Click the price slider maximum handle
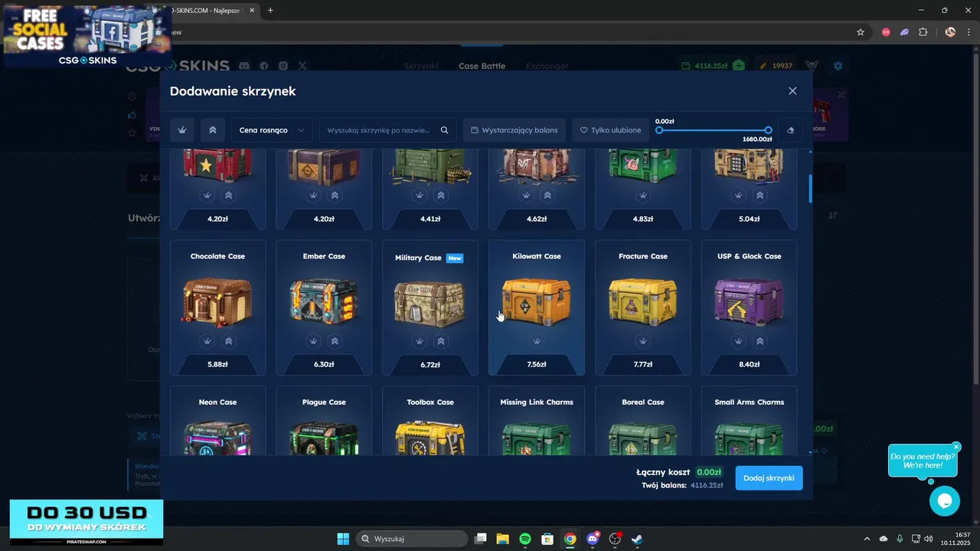 click(769, 130)
